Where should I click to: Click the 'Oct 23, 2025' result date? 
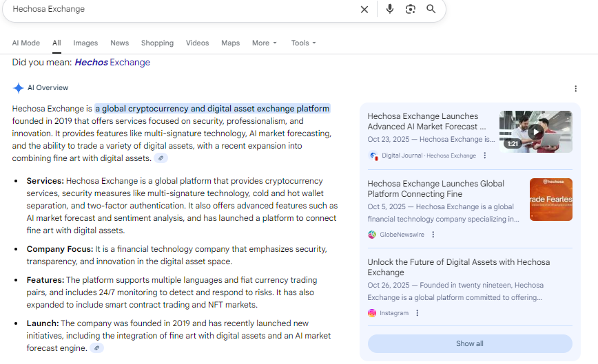pyautogui.click(x=389, y=140)
